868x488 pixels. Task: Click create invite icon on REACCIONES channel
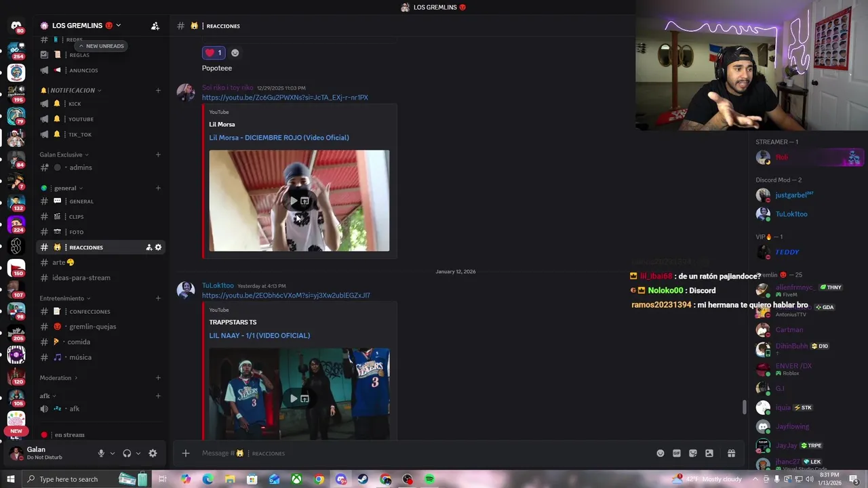pos(149,247)
